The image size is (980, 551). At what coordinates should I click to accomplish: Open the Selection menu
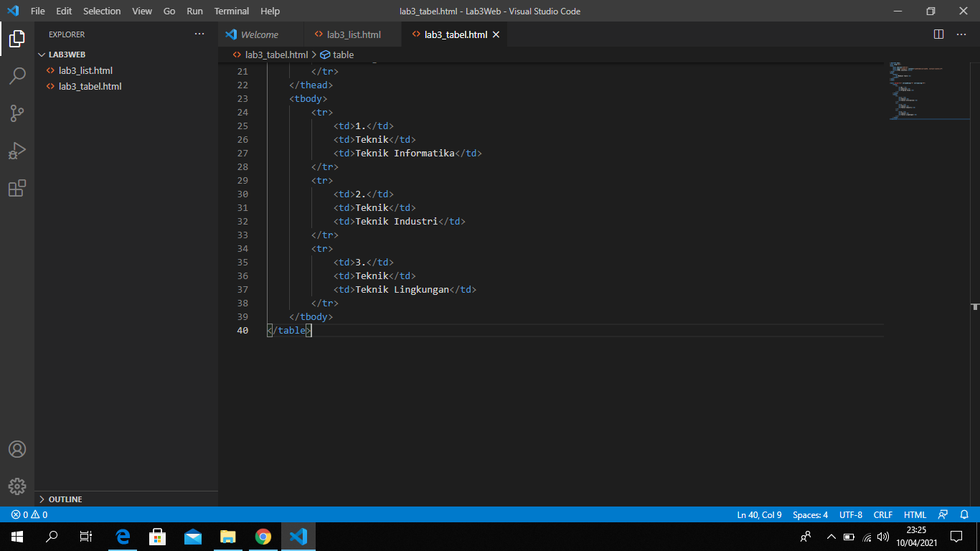[x=102, y=11]
